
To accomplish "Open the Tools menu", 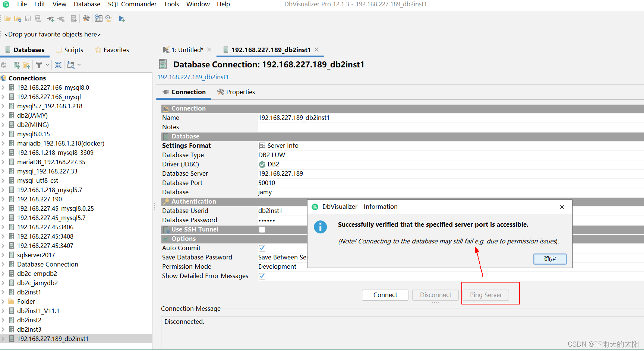I will click(171, 4).
